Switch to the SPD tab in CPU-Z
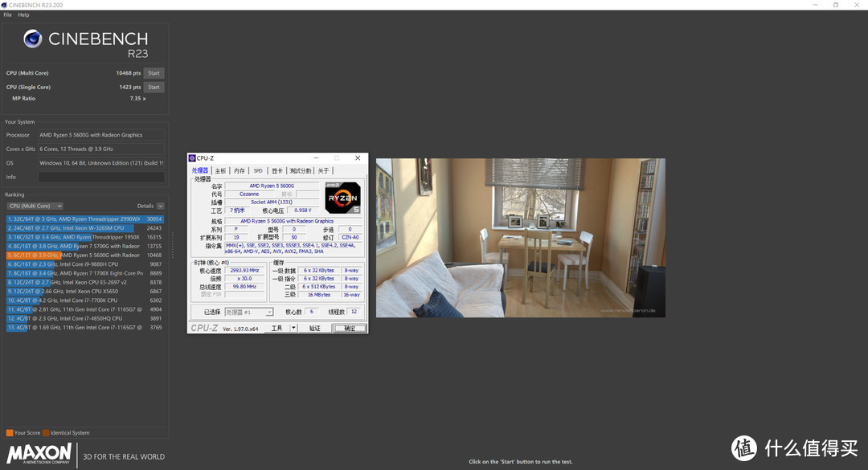 pyautogui.click(x=258, y=171)
